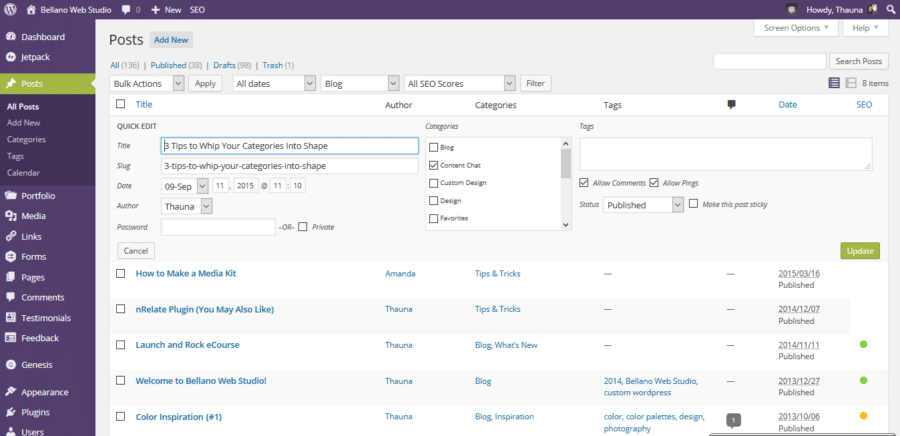Check the Favorites category box
This screenshot has height=436, width=900.
click(433, 219)
